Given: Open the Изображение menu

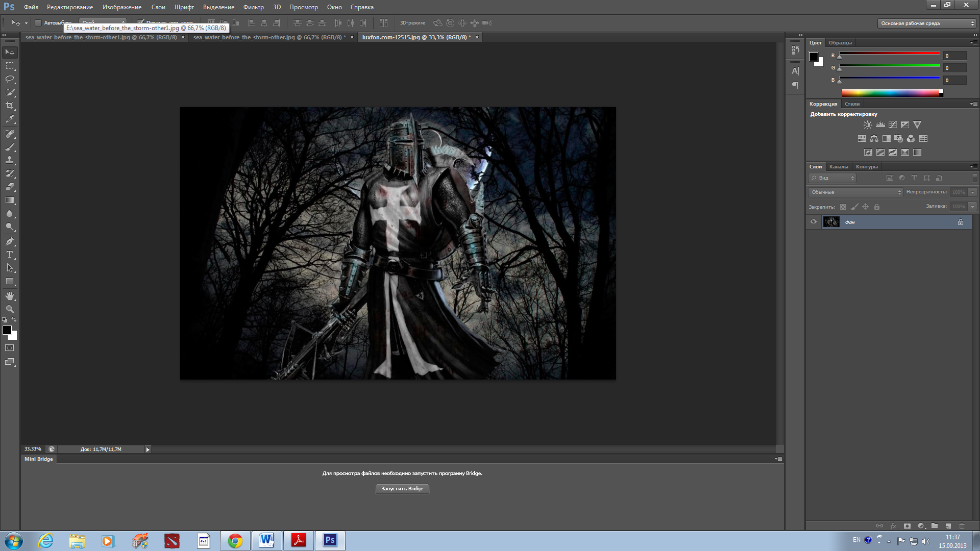Looking at the screenshot, I should pyautogui.click(x=122, y=7).
